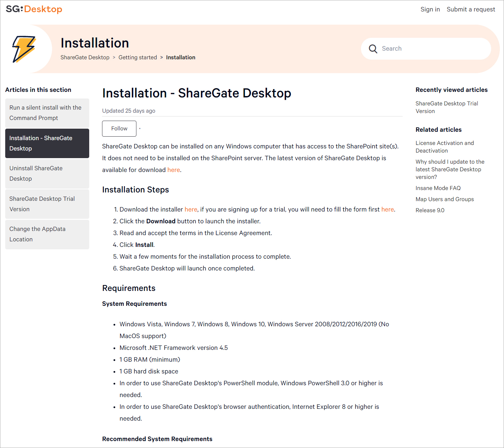504x448 pixels.
Task: Open ShareGate Desktop Trial Version sidebar article
Action: (x=47, y=204)
